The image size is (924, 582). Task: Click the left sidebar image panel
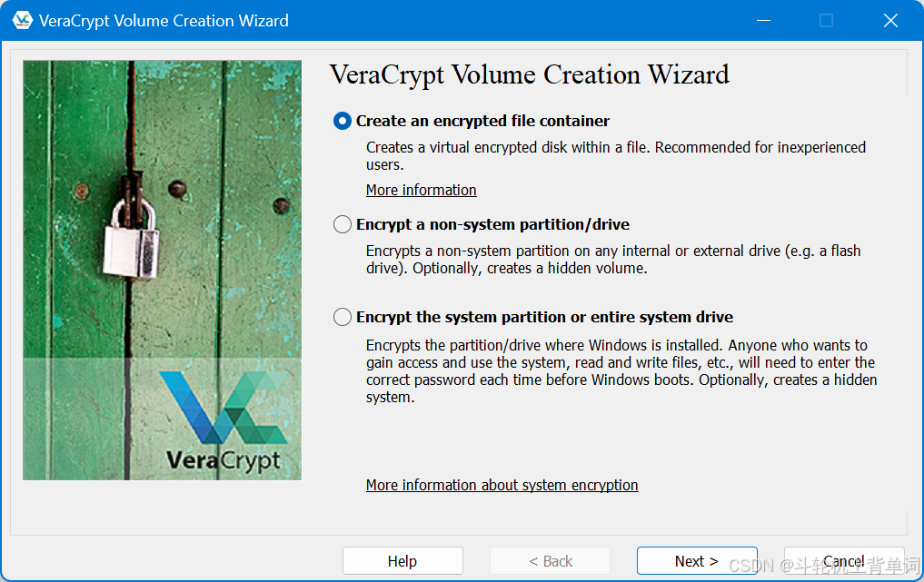click(164, 269)
